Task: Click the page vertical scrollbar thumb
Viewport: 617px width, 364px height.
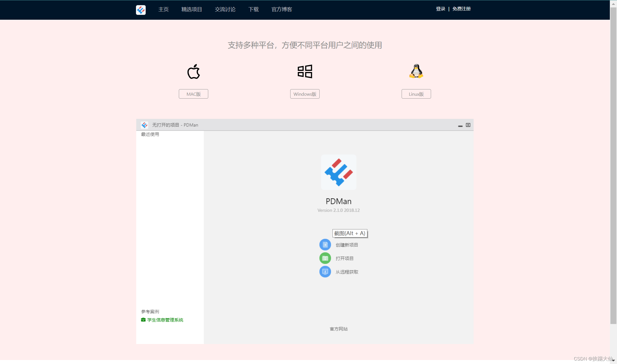Action: point(613,166)
